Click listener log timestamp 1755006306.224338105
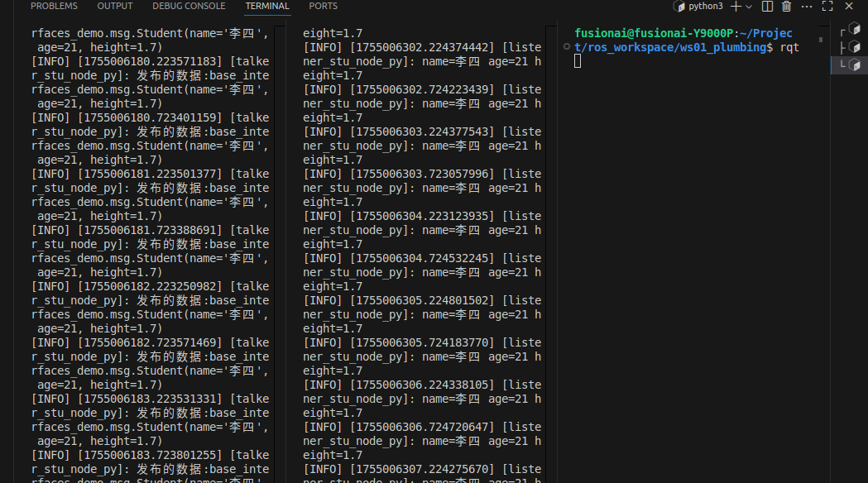Screen dimensions: 868x483 click(x=422, y=385)
